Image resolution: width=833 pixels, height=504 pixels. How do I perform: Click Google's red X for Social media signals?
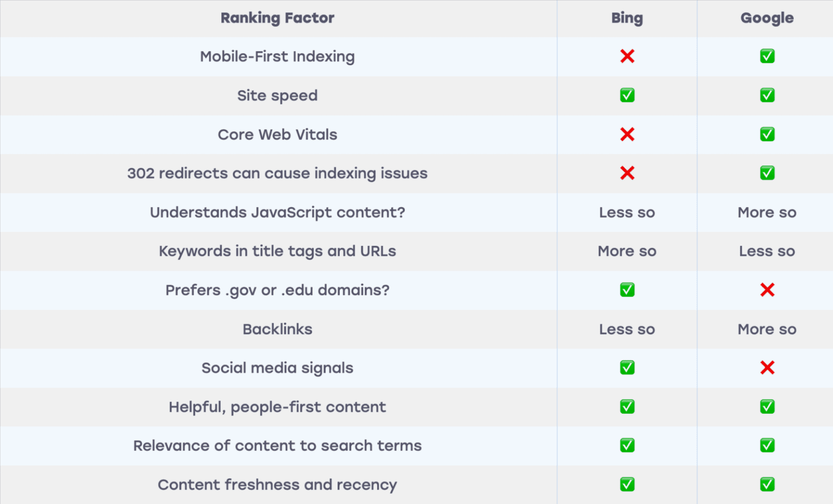click(767, 368)
